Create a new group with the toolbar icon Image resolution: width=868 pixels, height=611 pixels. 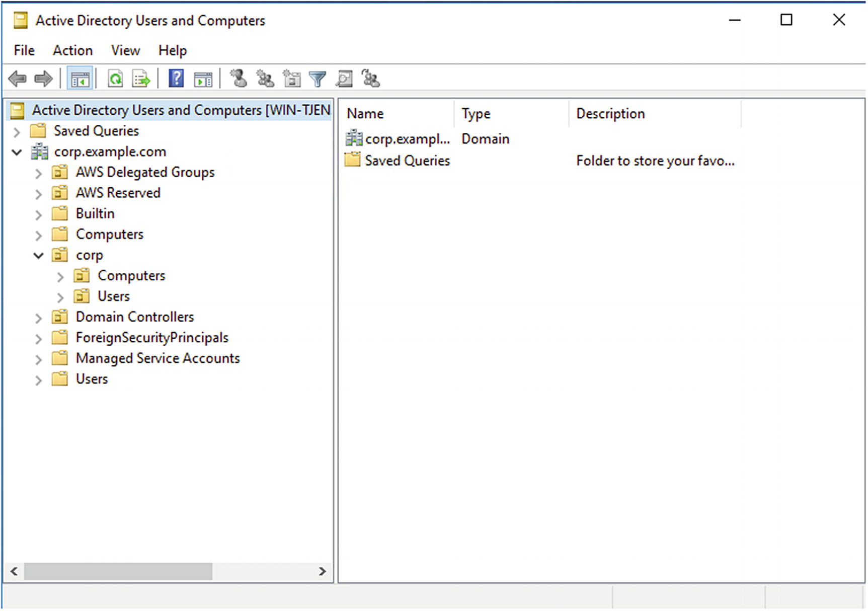265,79
